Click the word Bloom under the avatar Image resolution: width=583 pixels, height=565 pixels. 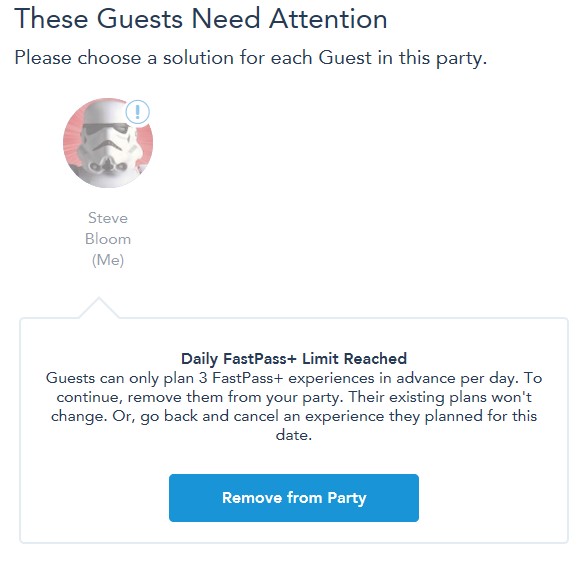[108, 239]
